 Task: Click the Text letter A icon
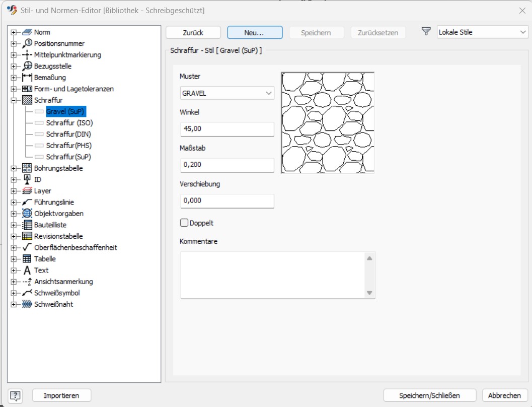coord(27,270)
